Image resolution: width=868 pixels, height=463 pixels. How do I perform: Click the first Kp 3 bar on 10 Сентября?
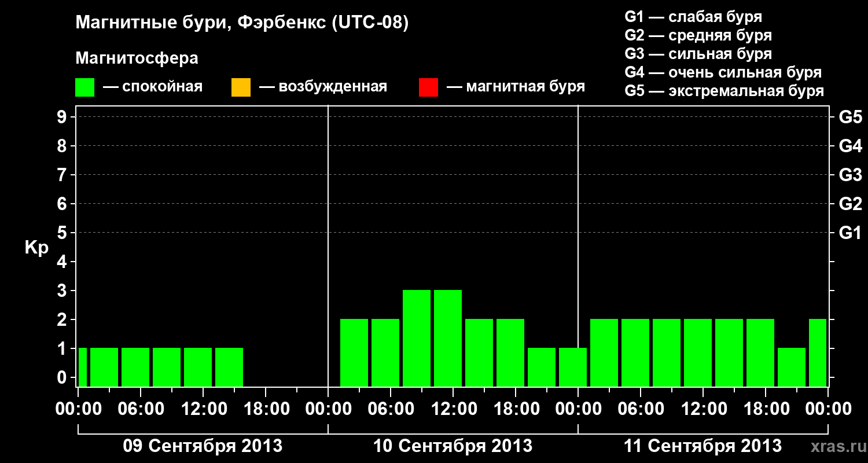pos(417,338)
